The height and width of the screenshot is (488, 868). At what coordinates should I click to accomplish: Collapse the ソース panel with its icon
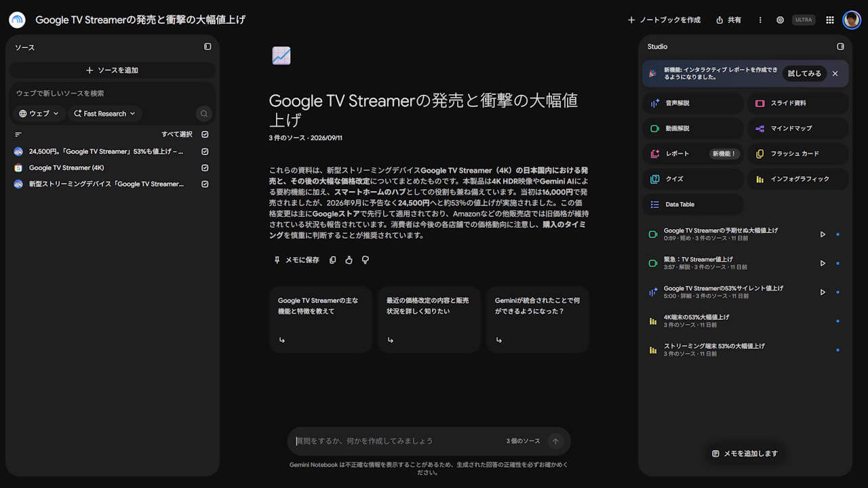[208, 47]
